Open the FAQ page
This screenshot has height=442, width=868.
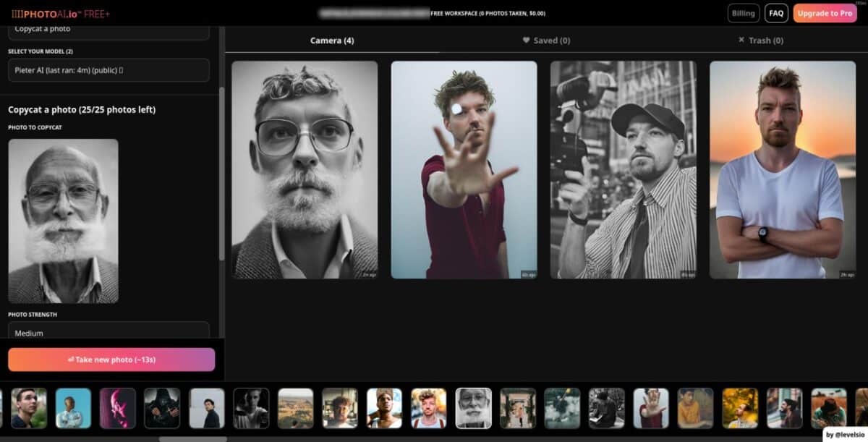click(776, 13)
